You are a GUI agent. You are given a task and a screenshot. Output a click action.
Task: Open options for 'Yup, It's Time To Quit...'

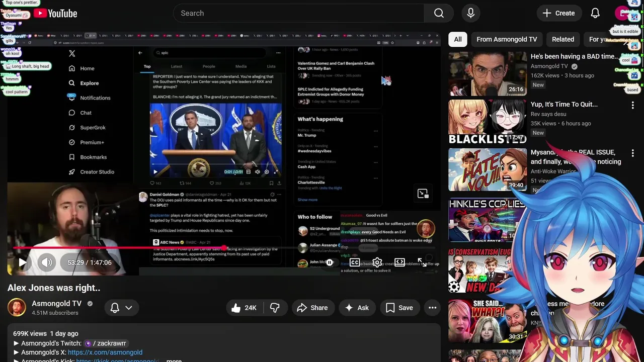(x=632, y=105)
